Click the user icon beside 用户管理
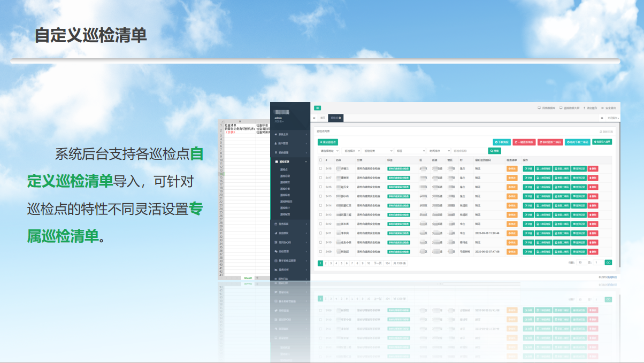Screen dimensions: 644x363 tap(275, 143)
